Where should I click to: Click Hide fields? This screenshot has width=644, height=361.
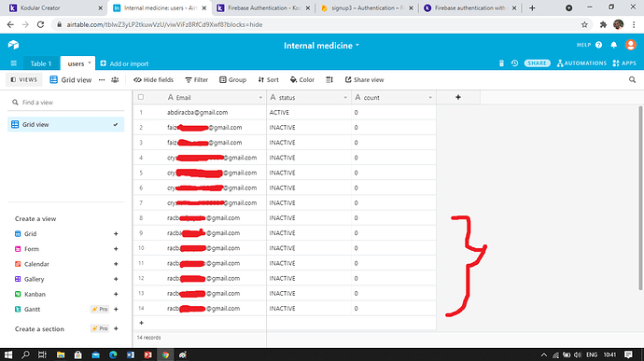click(153, 79)
